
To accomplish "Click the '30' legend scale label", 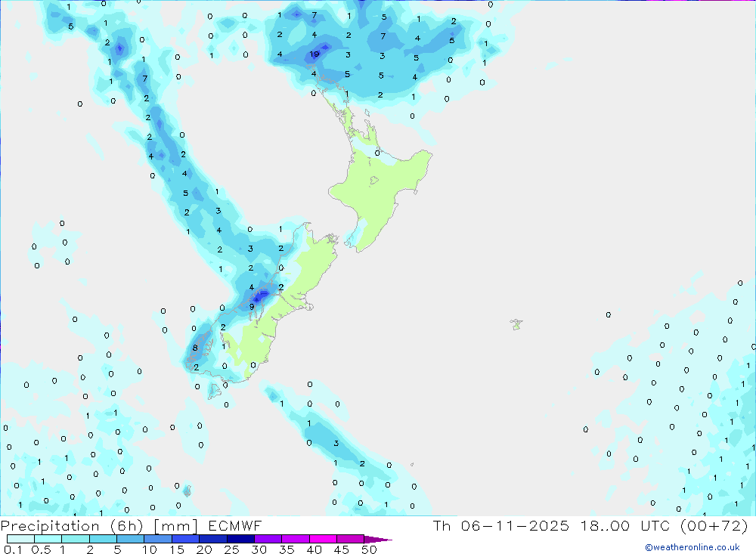I will point(259,549).
